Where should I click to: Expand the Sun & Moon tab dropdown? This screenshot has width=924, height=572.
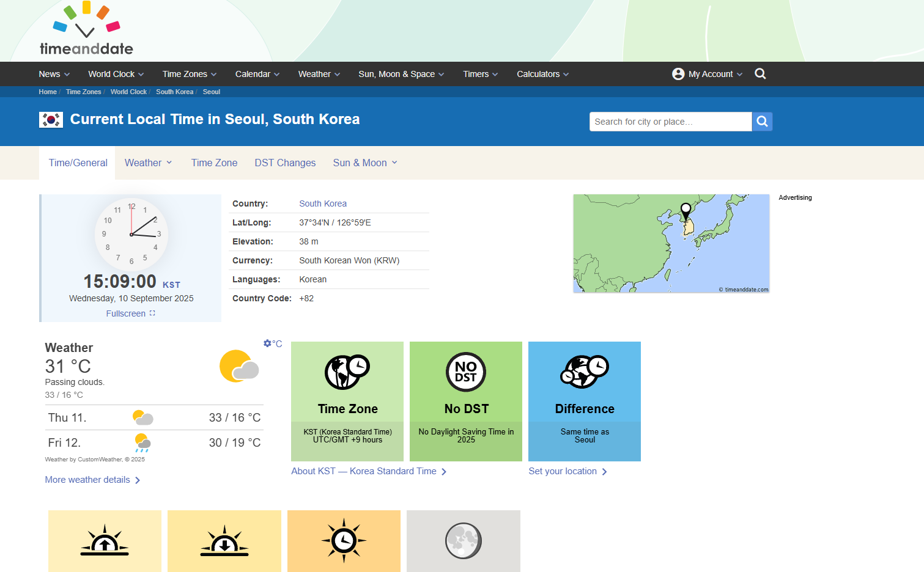pos(365,163)
